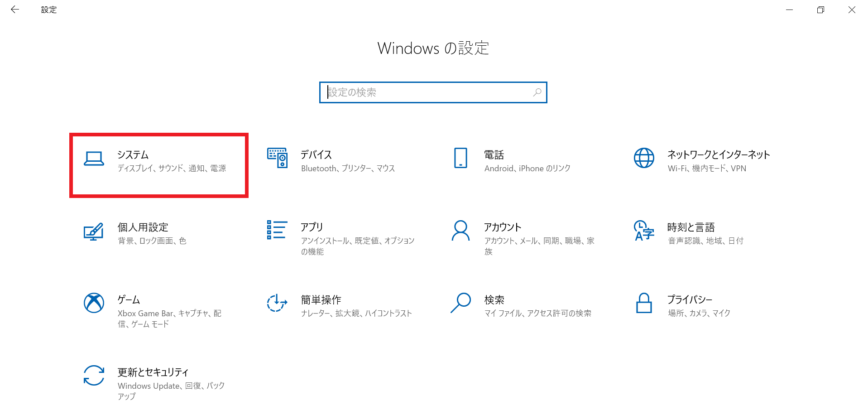868x420 pixels.
Task: Click 'Android、iPhone のリンク' description
Action: pyautogui.click(x=527, y=169)
